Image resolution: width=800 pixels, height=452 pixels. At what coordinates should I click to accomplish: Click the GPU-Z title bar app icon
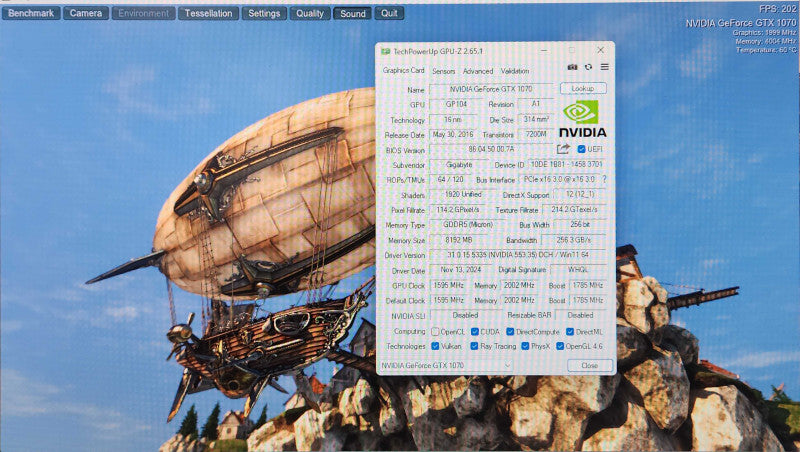click(385, 51)
